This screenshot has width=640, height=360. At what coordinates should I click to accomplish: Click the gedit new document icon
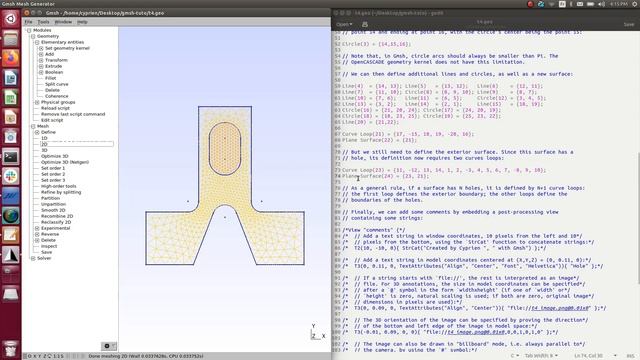pyautogui.click(x=365, y=24)
